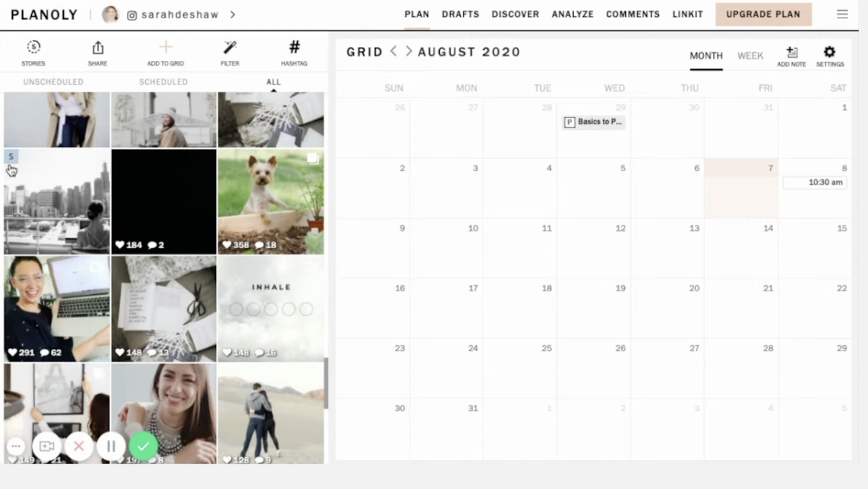Show Unscheduled posts tab

53,81
